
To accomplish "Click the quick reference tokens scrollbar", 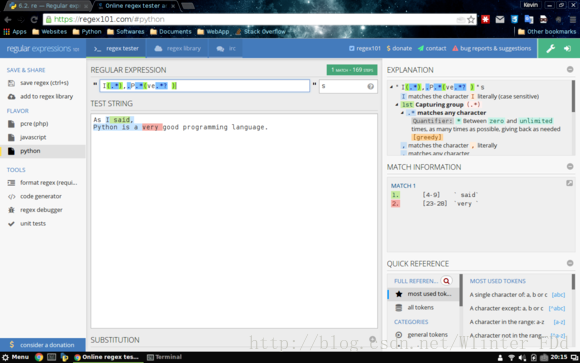I will pos(573,282).
